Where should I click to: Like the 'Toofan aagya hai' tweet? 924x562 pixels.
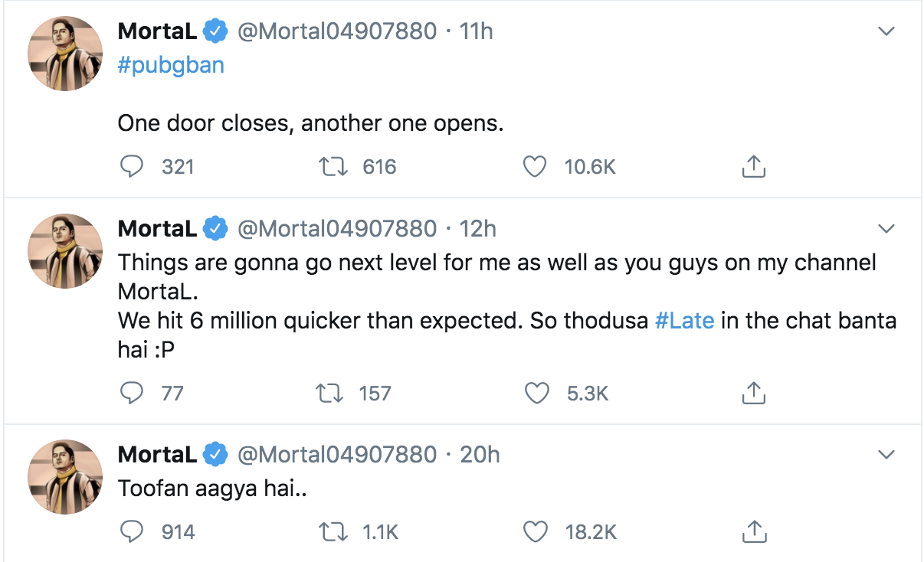[536, 531]
